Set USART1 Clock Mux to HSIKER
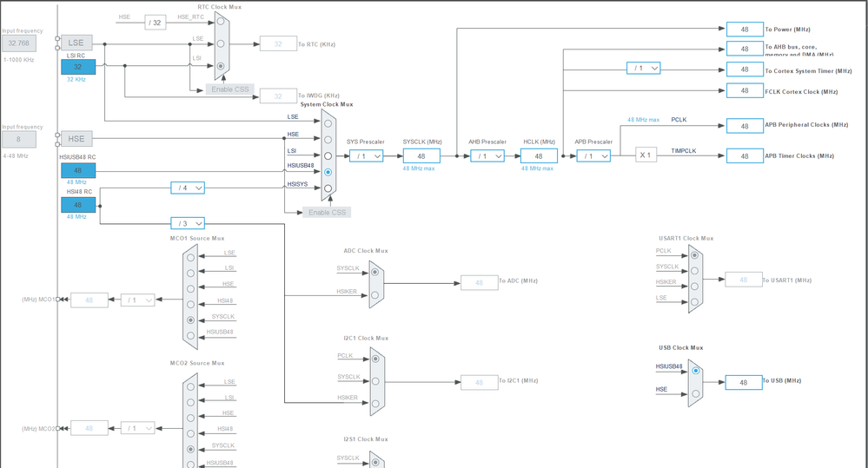This screenshot has width=868, height=468. (x=694, y=286)
